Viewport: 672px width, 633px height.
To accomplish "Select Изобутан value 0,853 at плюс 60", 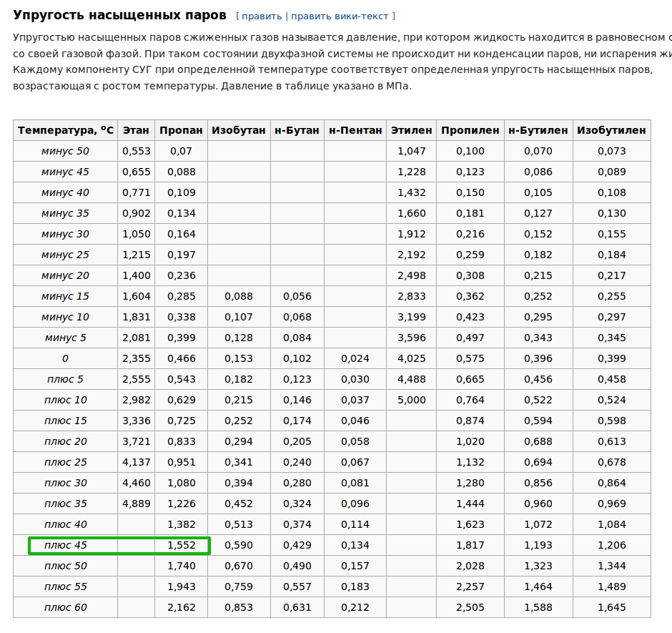I will point(239,608).
